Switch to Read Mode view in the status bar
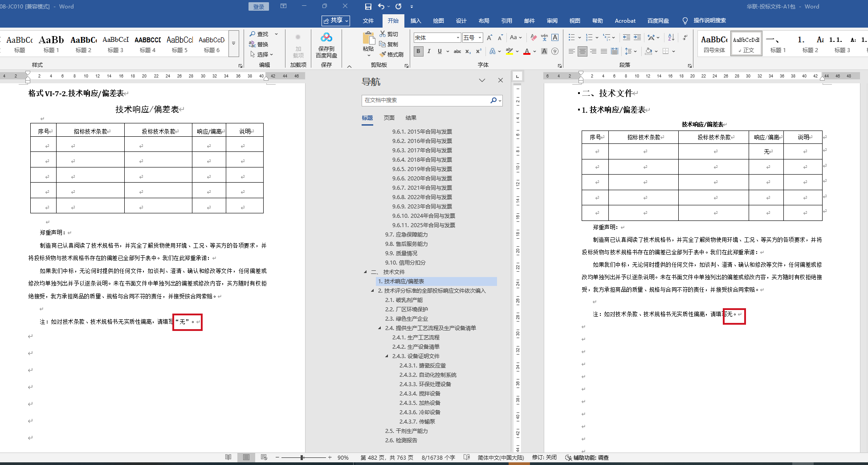The height and width of the screenshot is (465, 868). pos(228,457)
